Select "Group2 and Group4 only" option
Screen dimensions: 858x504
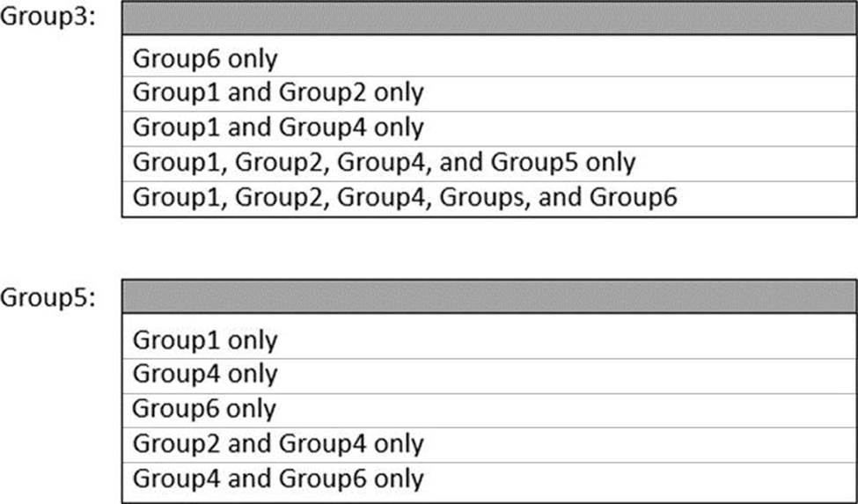point(278,444)
